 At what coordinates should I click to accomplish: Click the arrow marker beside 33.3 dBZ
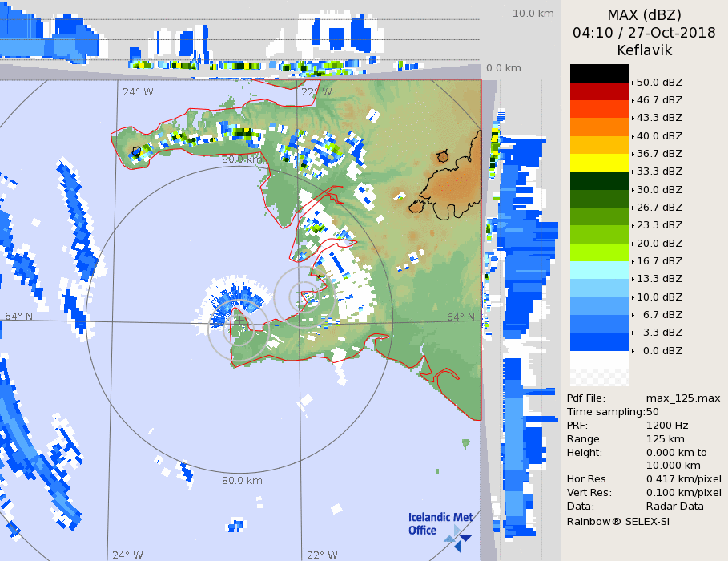coord(633,172)
